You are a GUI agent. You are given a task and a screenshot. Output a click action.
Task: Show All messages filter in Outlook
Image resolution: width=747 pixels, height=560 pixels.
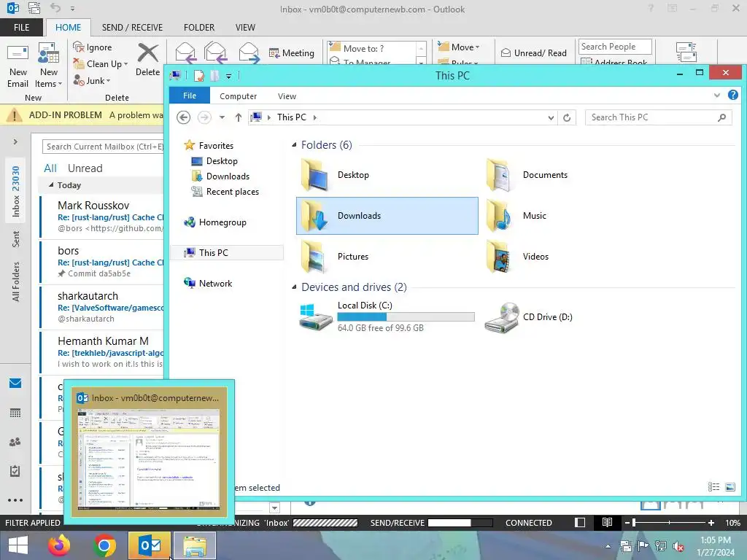click(x=50, y=168)
